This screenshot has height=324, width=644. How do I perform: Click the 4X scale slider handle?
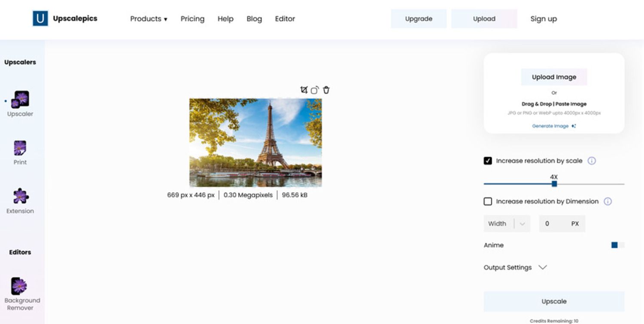pyautogui.click(x=554, y=184)
